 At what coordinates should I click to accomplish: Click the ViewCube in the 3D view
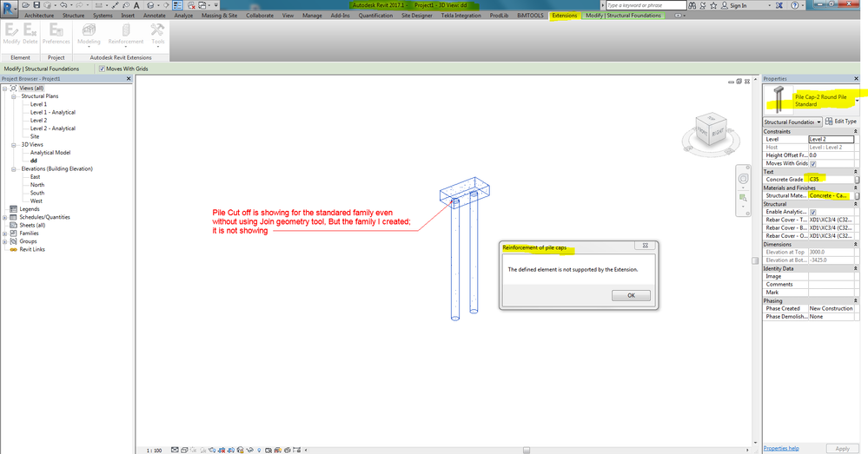pos(711,130)
